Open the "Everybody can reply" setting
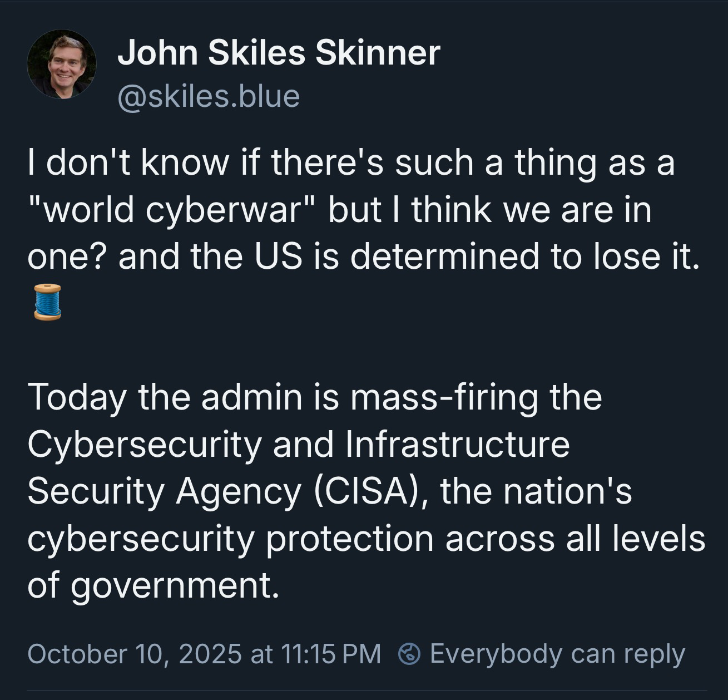Viewport: 728px width, 700px height. point(557,654)
